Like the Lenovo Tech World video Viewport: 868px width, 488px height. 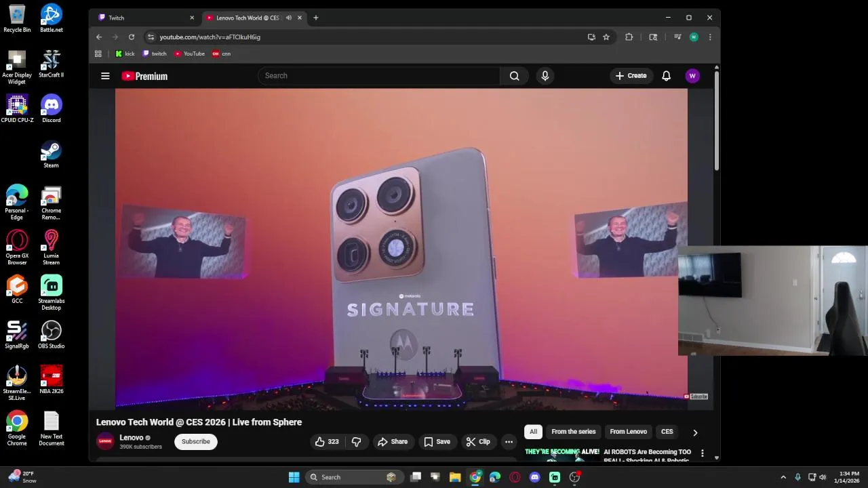pos(327,442)
